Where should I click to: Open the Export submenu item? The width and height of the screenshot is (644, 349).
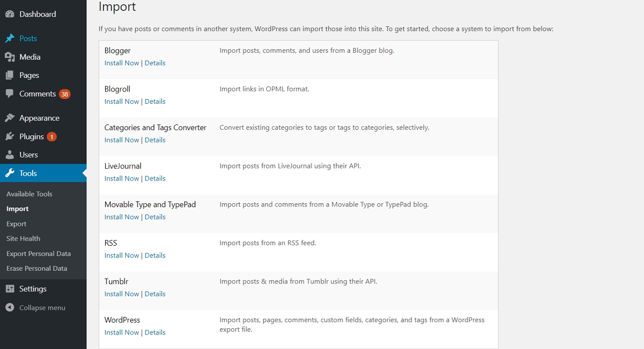(x=16, y=224)
